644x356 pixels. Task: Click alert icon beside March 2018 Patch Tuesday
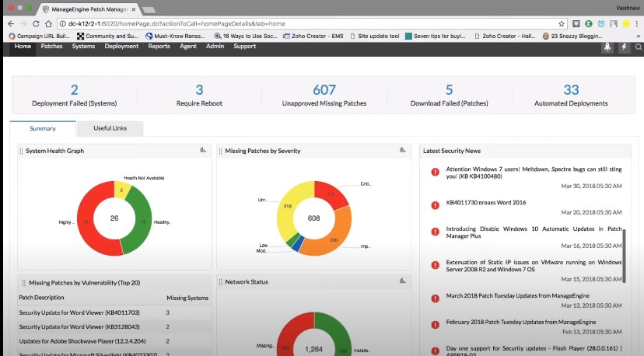tap(436, 298)
